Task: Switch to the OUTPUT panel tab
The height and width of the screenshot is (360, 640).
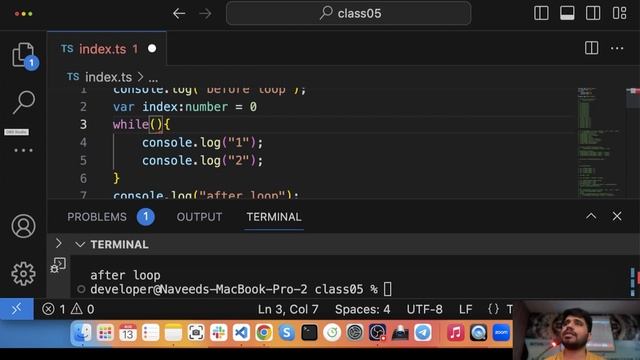Action: click(199, 217)
